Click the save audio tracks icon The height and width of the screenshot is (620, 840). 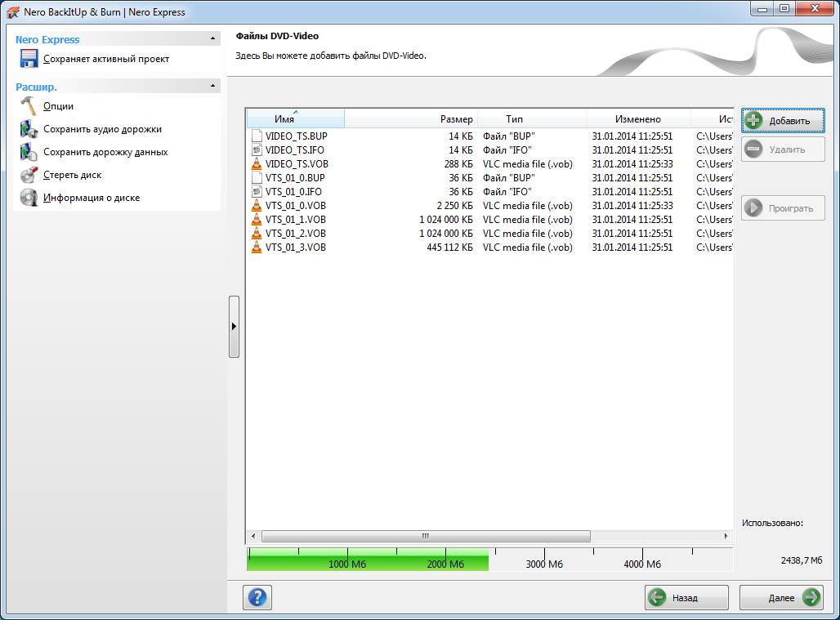(x=29, y=129)
